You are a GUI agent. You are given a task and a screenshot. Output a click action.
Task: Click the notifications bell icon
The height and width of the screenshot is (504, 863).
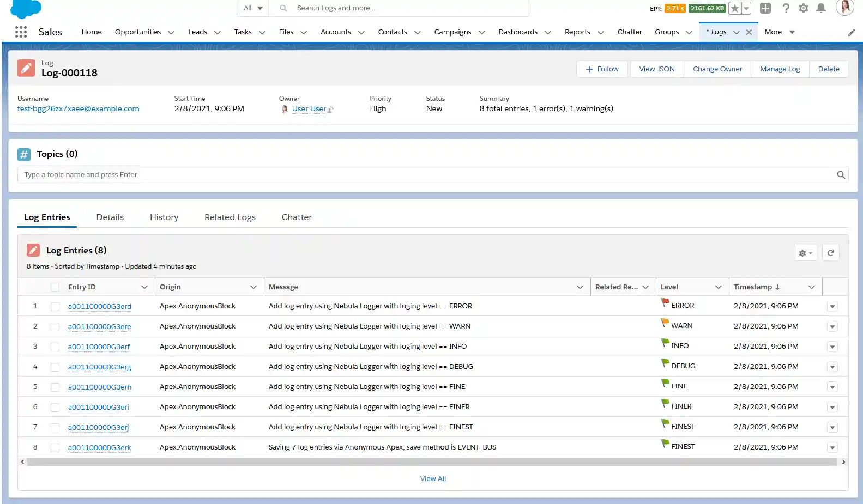(820, 8)
